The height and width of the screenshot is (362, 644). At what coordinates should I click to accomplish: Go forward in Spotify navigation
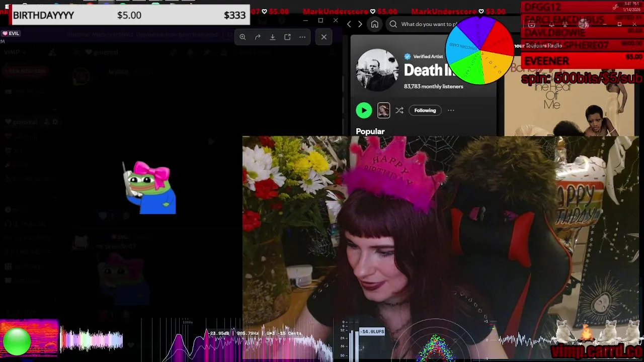click(x=360, y=24)
